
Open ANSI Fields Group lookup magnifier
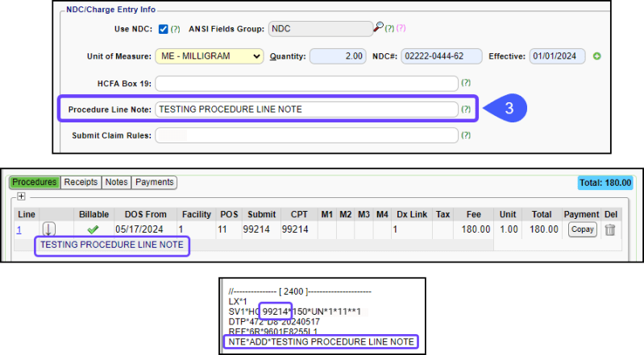(378, 27)
